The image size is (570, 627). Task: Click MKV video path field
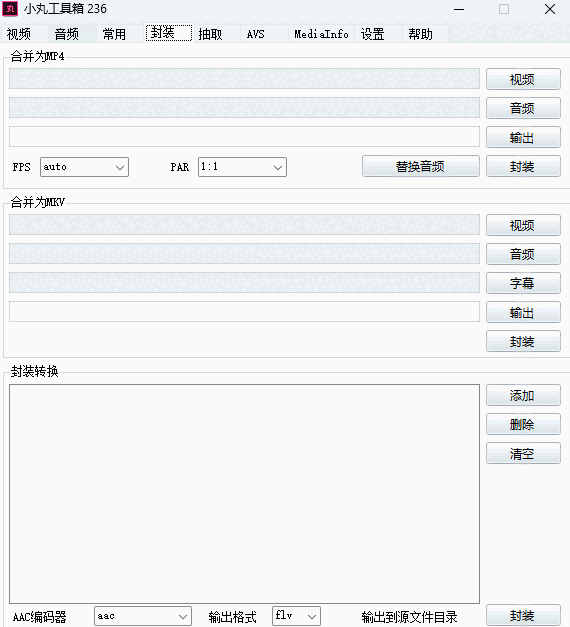pyautogui.click(x=244, y=224)
